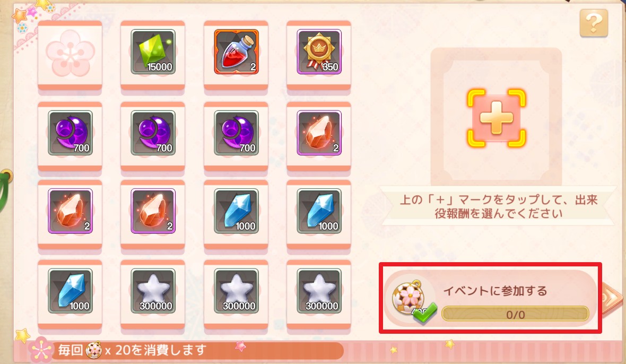Tap the glowing plus reward selector
This screenshot has width=626, height=364.
tap(496, 118)
